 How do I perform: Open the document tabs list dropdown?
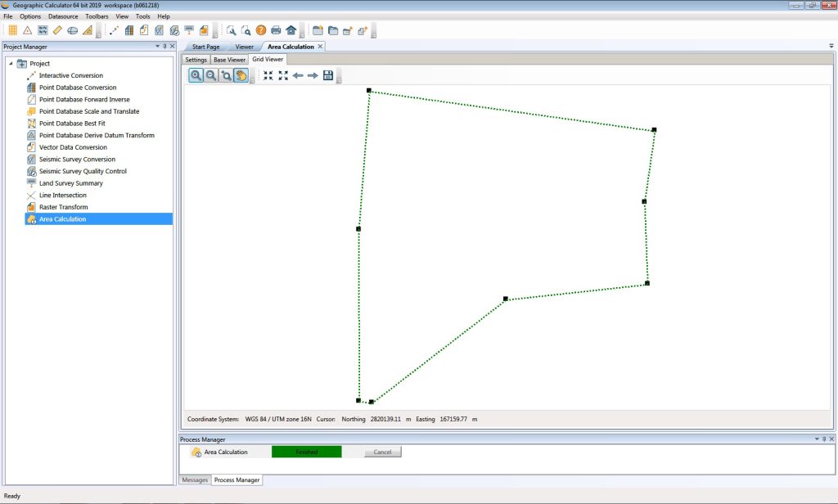pyautogui.click(x=831, y=47)
